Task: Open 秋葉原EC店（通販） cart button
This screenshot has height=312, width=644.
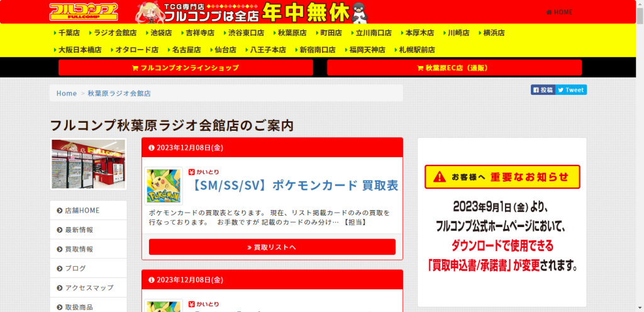Action: (454, 68)
